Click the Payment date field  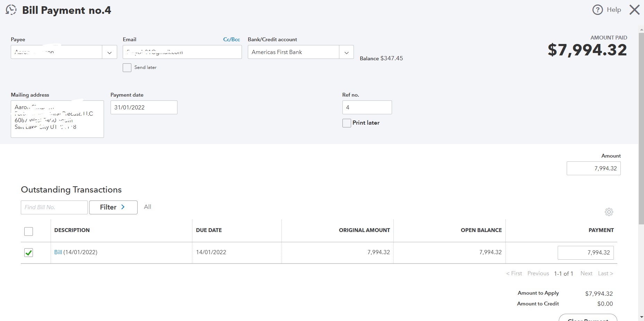(143, 107)
